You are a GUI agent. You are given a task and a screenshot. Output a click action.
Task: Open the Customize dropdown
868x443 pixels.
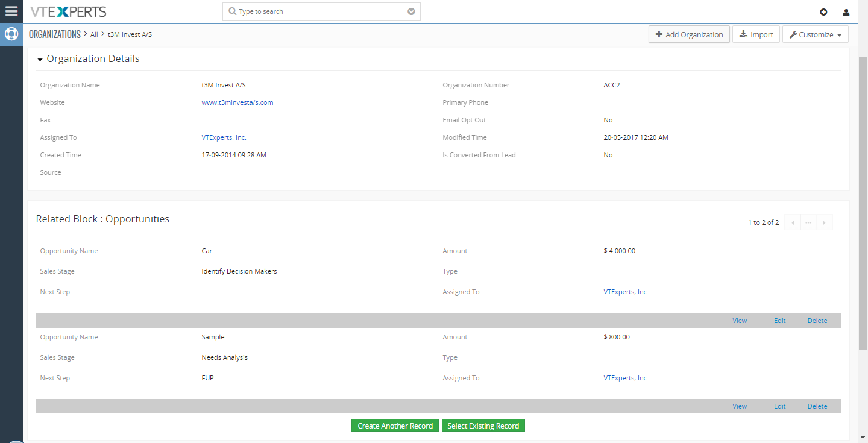click(x=816, y=34)
